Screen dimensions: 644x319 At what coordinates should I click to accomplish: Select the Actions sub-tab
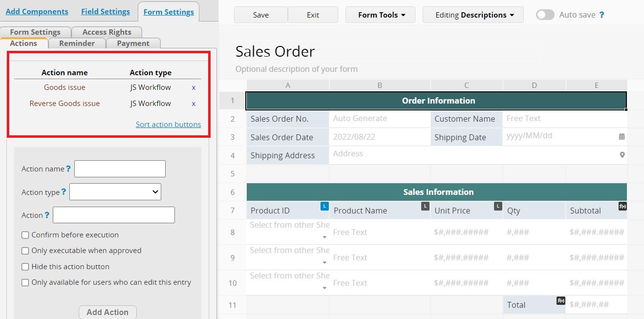click(23, 43)
